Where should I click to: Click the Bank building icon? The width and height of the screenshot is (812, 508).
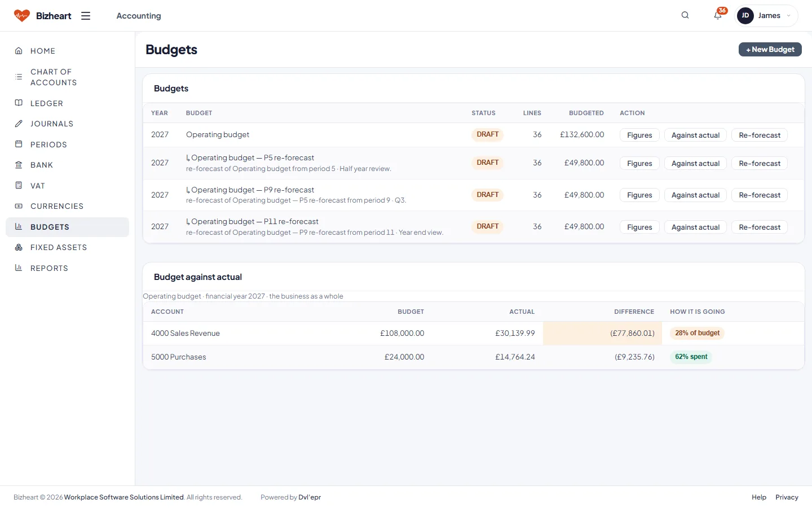tap(19, 165)
